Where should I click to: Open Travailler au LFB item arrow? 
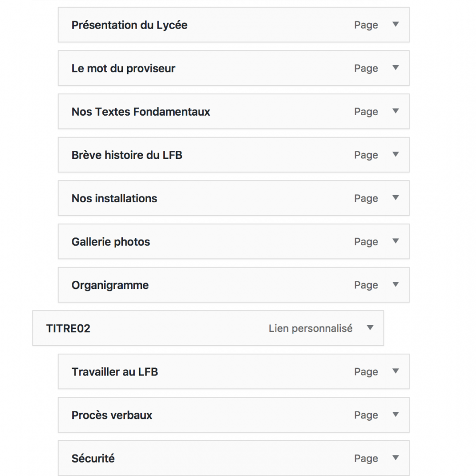(x=395, y=371)
